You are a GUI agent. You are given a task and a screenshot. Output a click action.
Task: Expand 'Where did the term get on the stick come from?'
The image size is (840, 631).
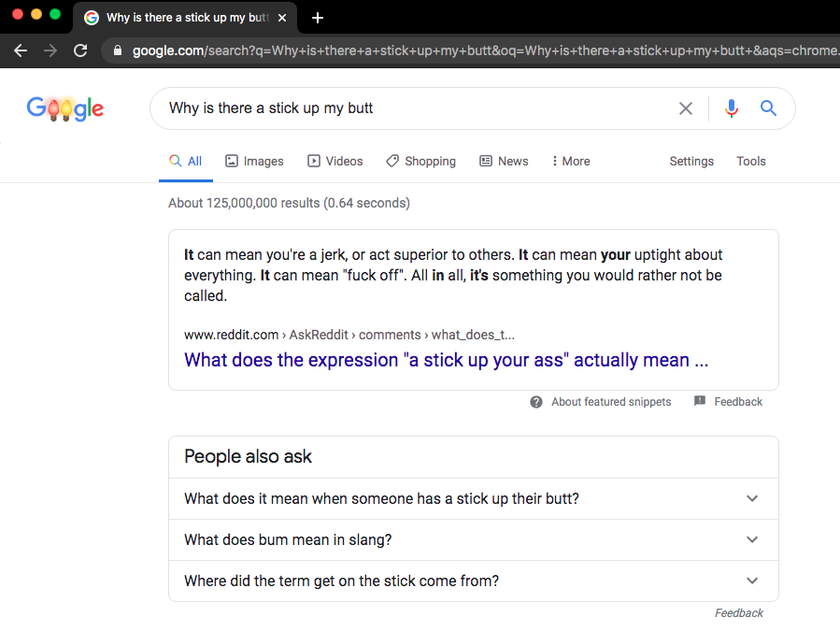474,581
